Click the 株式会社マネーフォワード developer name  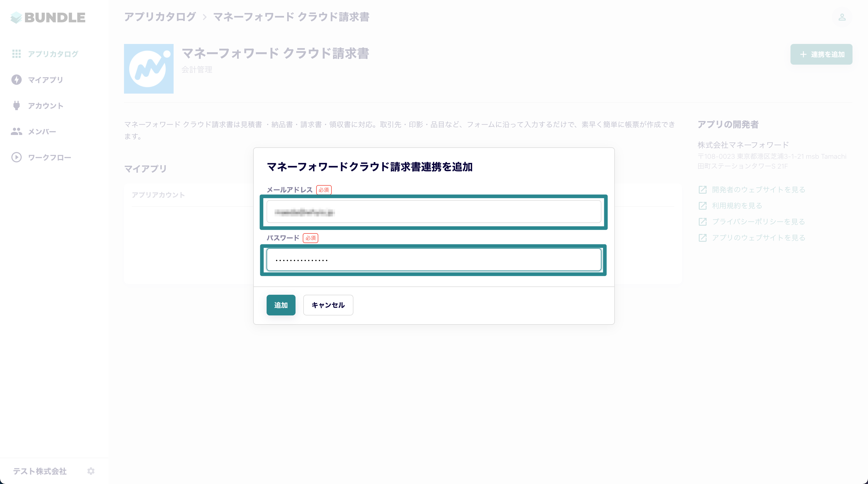tap(743, 145)
